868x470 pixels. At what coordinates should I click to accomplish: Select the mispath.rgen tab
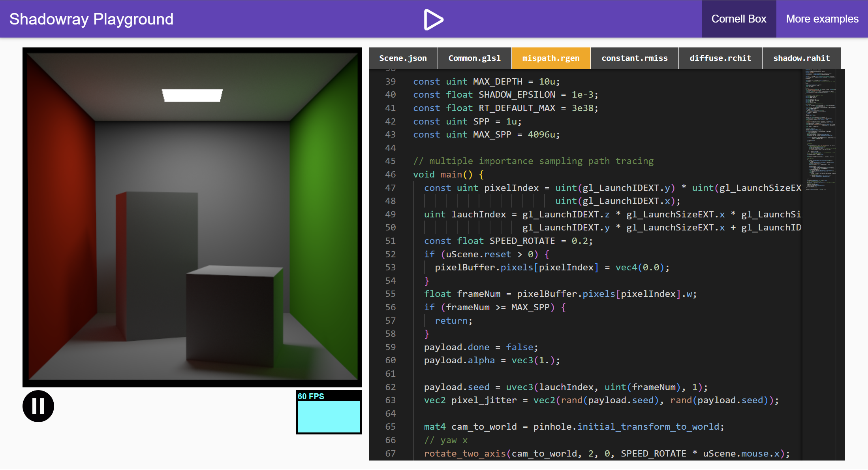551,58
